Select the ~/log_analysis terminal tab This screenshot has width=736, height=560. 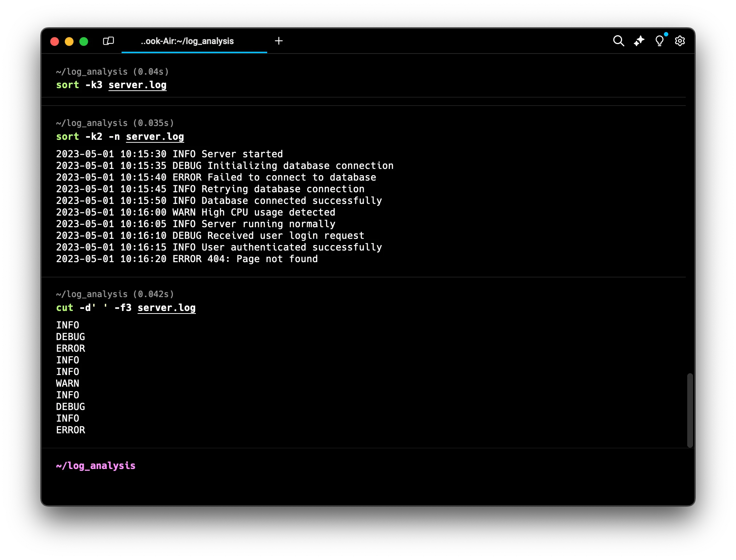(187, 41)
